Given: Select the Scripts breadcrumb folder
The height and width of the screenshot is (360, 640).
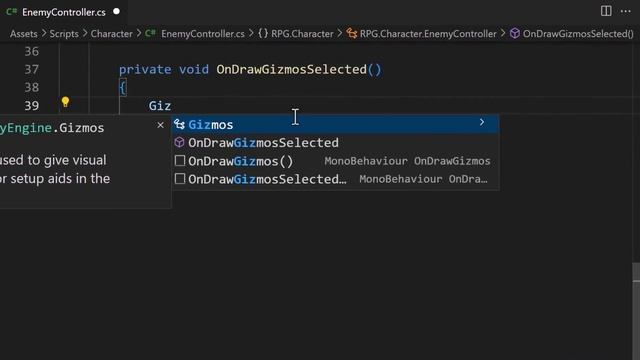Looking at the screenshot, I should [x=64, y=34].
